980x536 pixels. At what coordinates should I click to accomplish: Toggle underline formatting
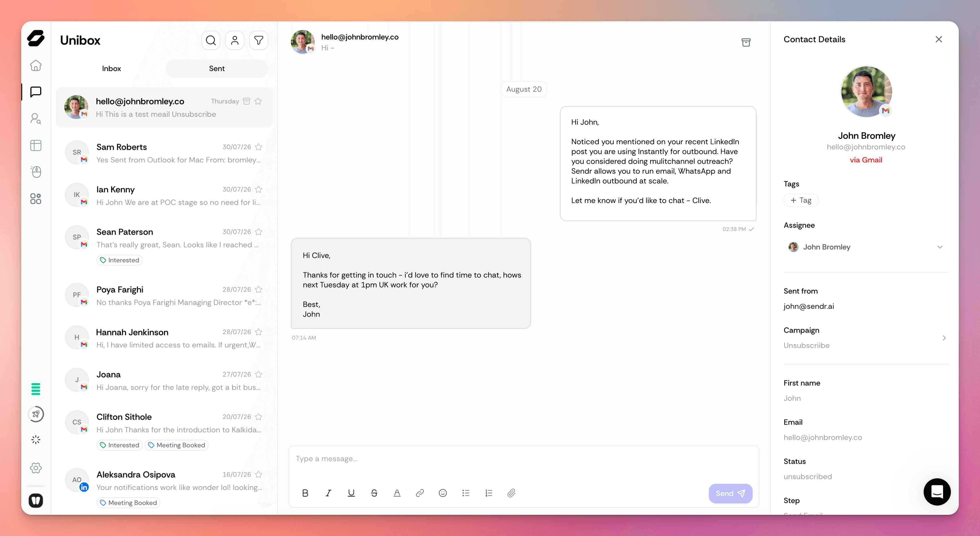[x=351, y=493]
